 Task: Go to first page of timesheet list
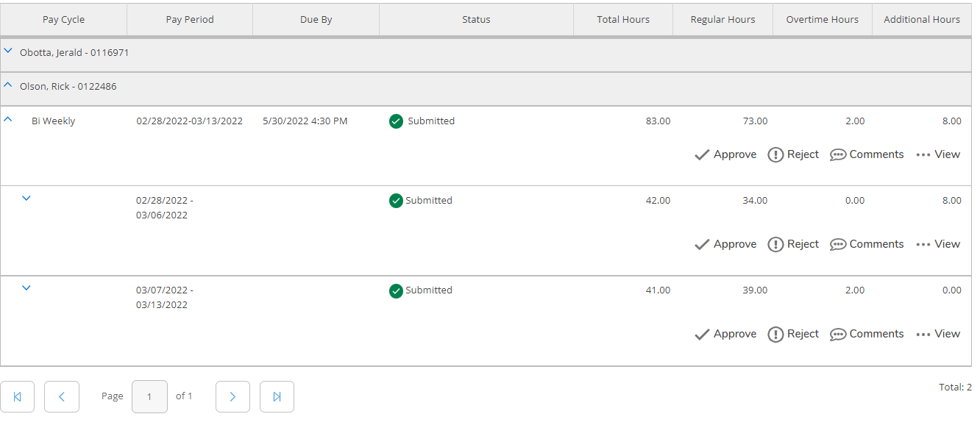18,396
